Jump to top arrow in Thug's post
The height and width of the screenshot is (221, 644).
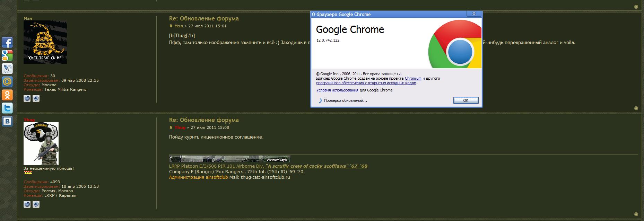(636, 214)
